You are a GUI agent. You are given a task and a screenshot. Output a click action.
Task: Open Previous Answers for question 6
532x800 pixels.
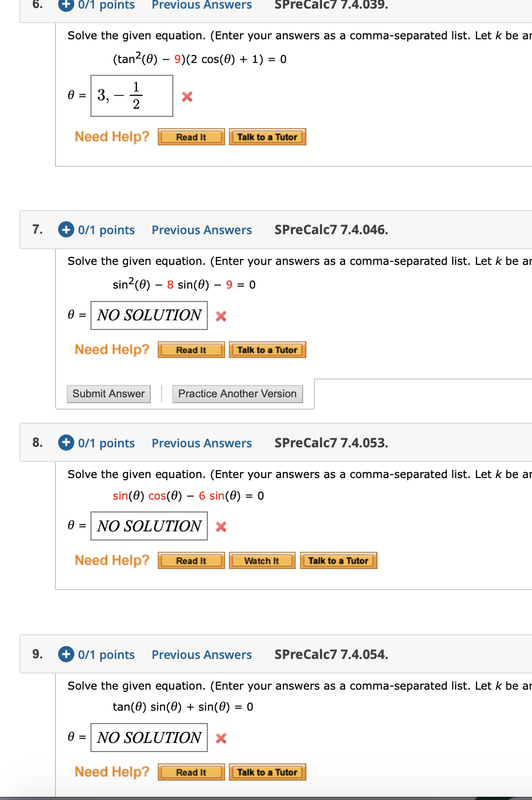[x=201, y=6]
